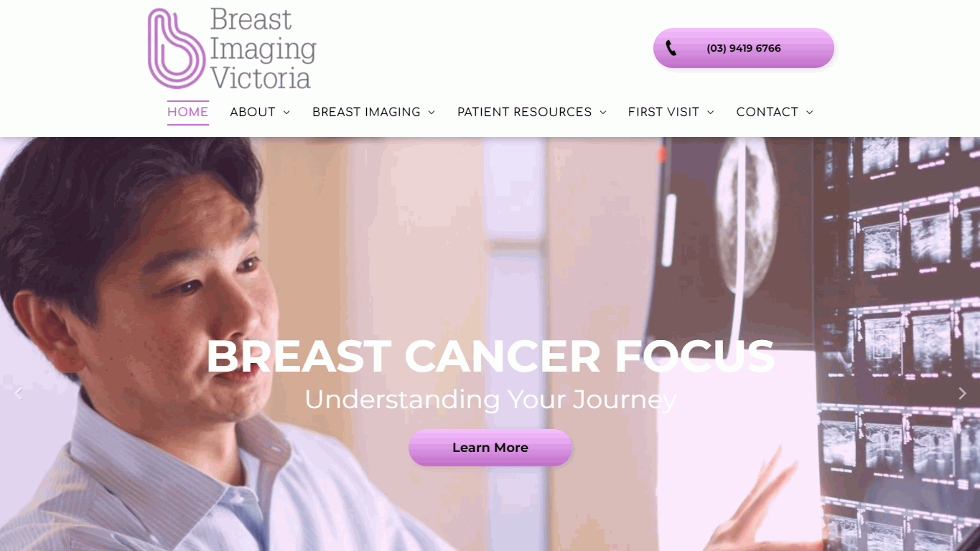Expand the Patient Resources chevron
The width and height of the screenshot is (980, 551).
[x=603, y=113]
